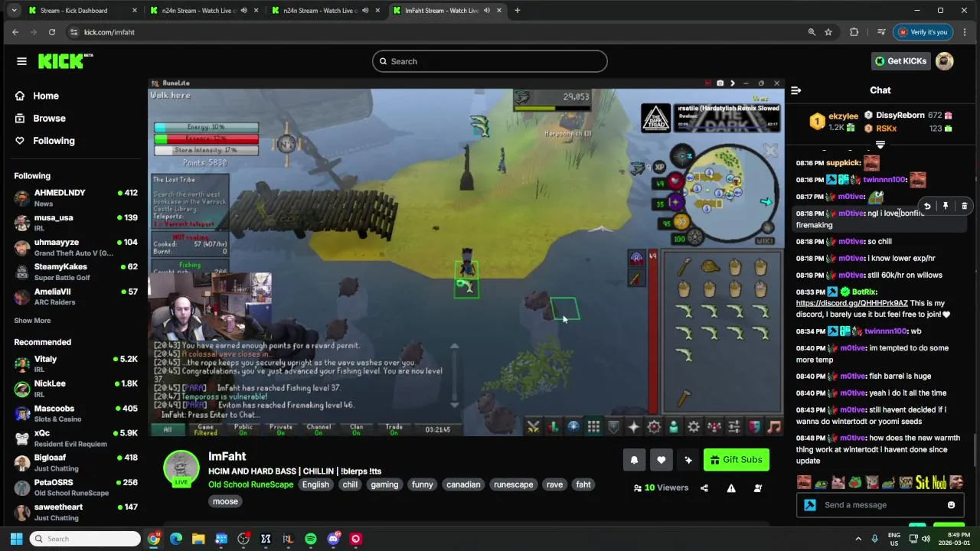Collapse the chat panel with arrow icon
Image resolution: width=980 pixels, height=551 pixels.
[x=796, y=90]
